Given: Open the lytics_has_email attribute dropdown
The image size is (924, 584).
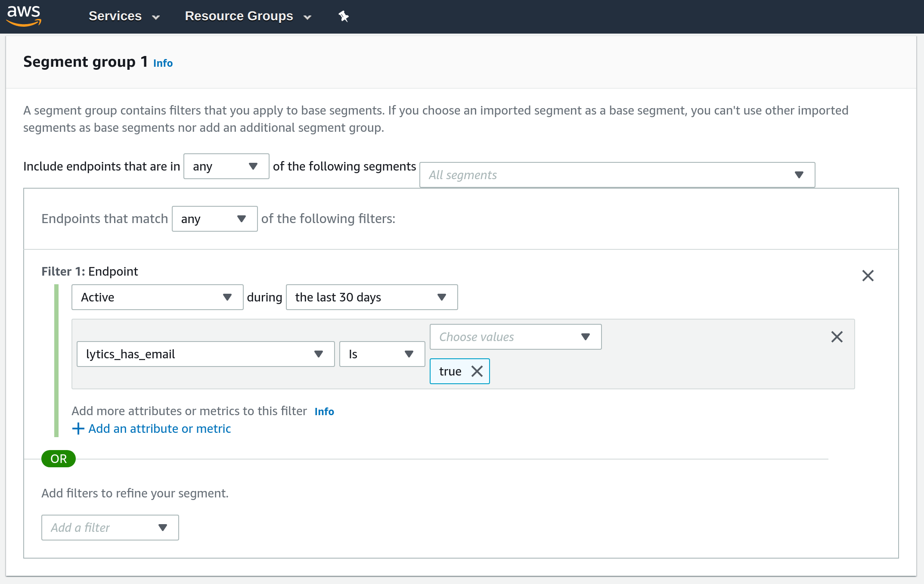Looking at the screenshot, I should coord(205,354).
